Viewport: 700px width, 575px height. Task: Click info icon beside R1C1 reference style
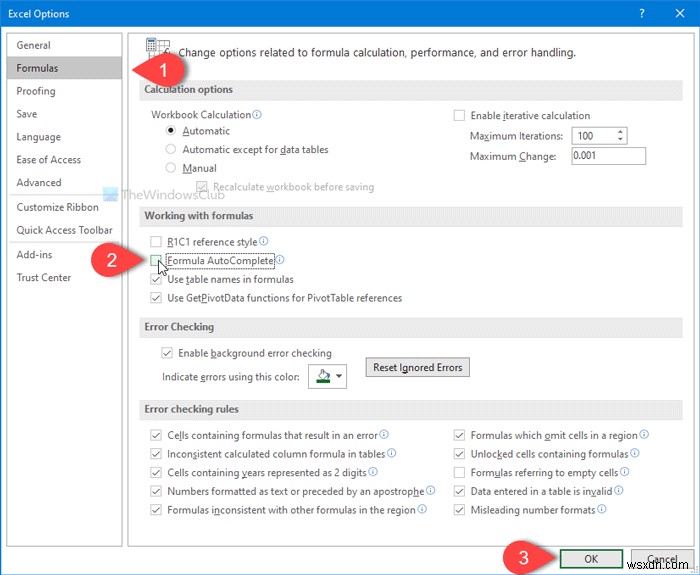tap(264, 241)
